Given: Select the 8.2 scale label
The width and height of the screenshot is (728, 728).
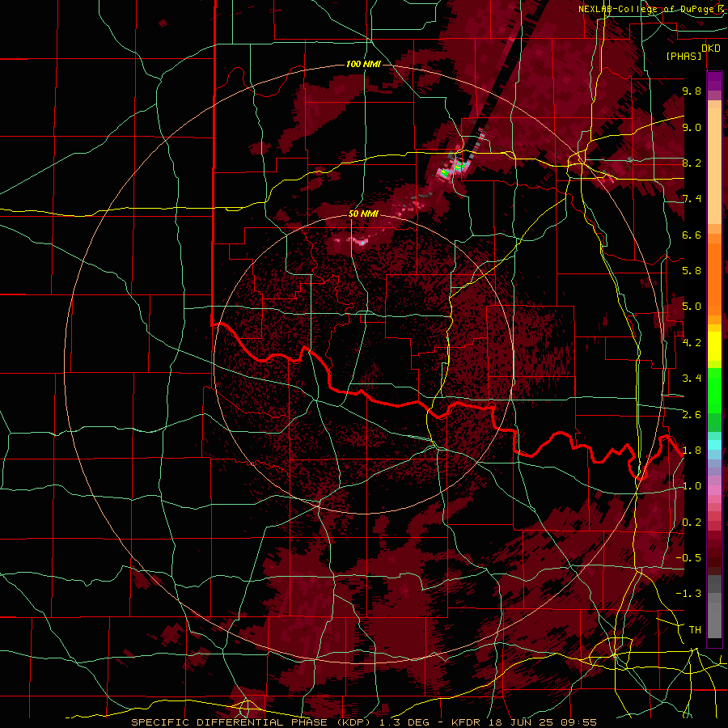Looking at the screenshot, I should [x=692, y=163].
